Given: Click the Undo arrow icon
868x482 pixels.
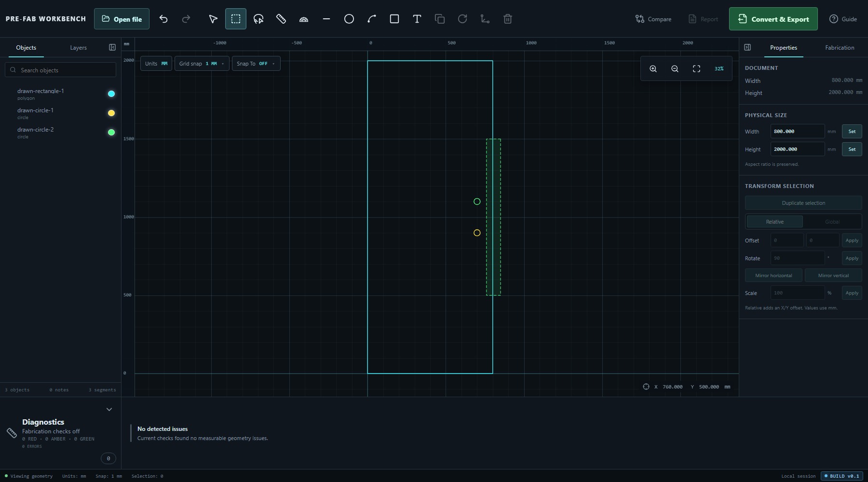Looking at the screenshot, I should [x=163, y=19].
